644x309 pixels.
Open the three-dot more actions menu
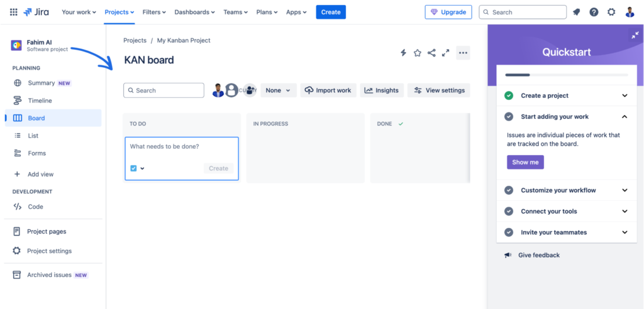[463, 53]
